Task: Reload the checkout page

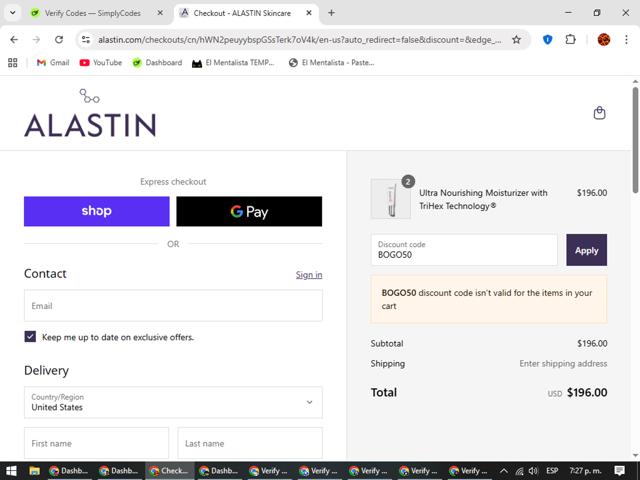Action: point(59,40)
